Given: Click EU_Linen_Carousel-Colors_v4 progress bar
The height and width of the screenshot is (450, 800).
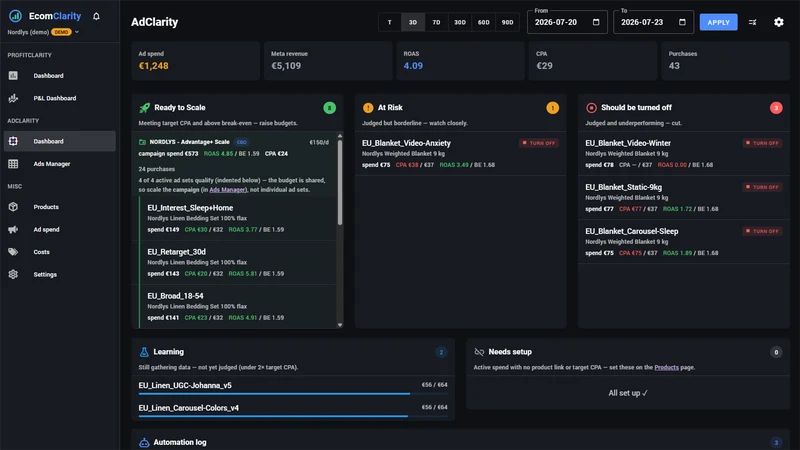Looking at the screenshot, I should [293, 416].
